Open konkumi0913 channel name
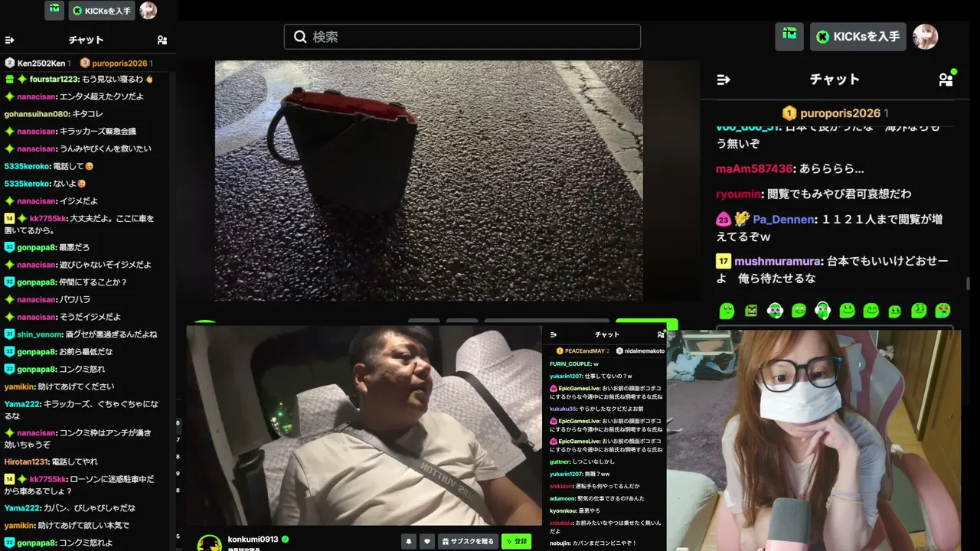Image resolution: width=980 pixels, height=551 pixels. (253, 540)
